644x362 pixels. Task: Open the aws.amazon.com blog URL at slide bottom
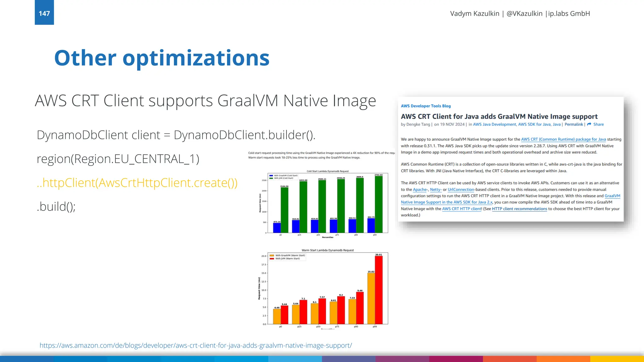pyautogui.click(x=196, y=345)
